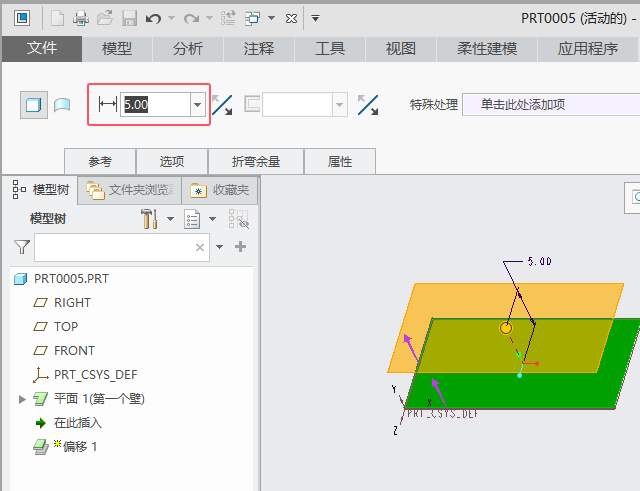Click the plus icon next to search
Viewport: 640px width, 491px height.
240,247
